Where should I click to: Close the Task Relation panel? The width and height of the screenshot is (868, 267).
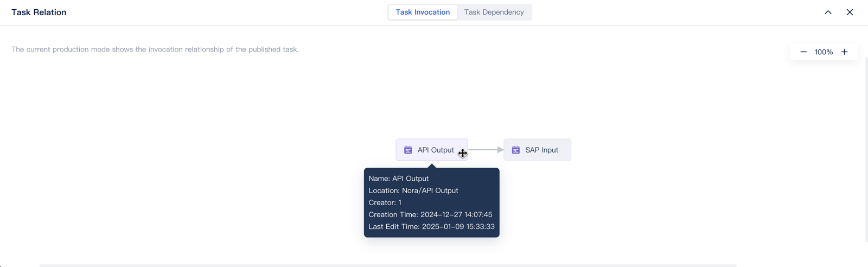[x=850, y=12]
